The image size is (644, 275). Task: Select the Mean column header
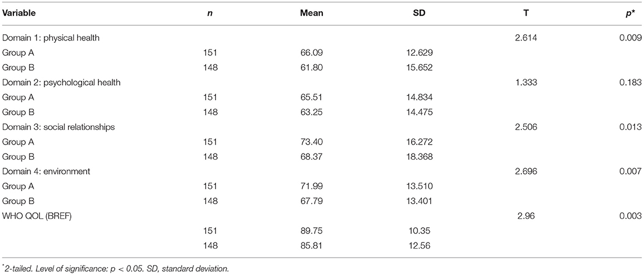click(312, 13)
